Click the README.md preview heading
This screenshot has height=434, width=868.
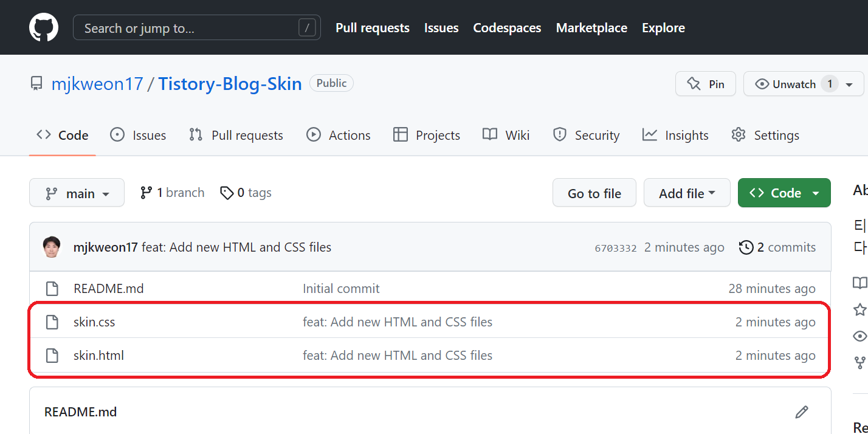80,412
